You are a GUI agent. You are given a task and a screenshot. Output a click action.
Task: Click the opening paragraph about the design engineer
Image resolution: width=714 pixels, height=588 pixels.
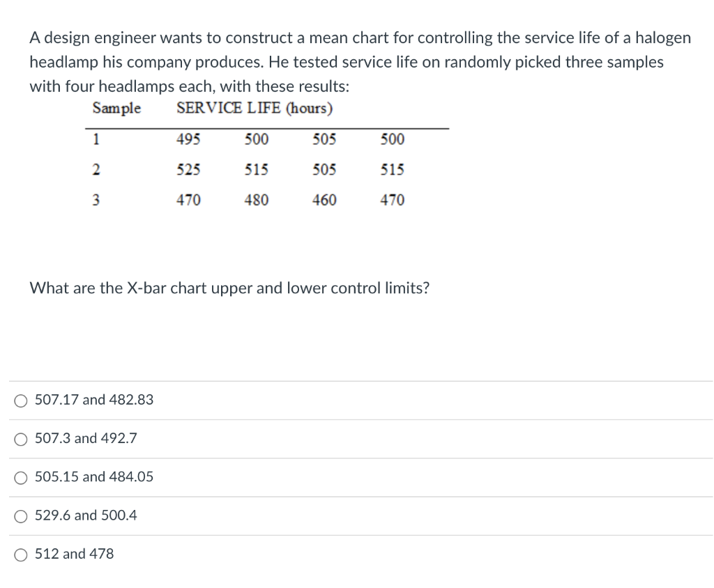coord(360,62)
